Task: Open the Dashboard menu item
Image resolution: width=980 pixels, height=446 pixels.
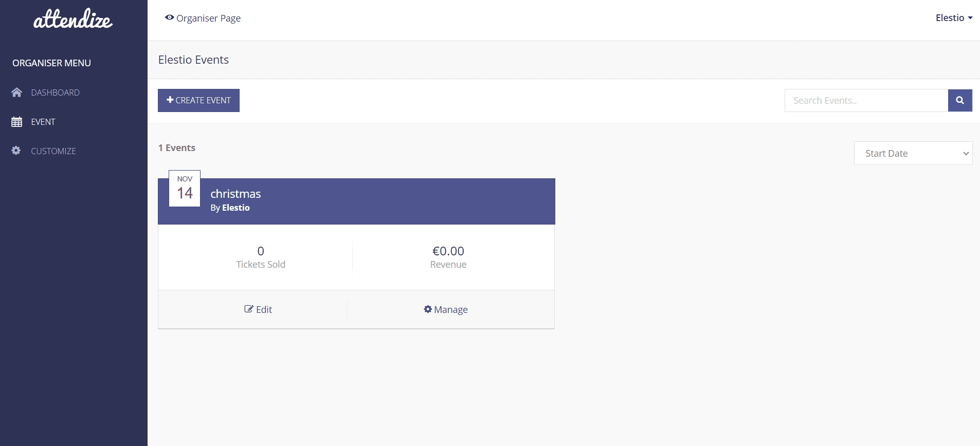Action: (x=55, y=92)
